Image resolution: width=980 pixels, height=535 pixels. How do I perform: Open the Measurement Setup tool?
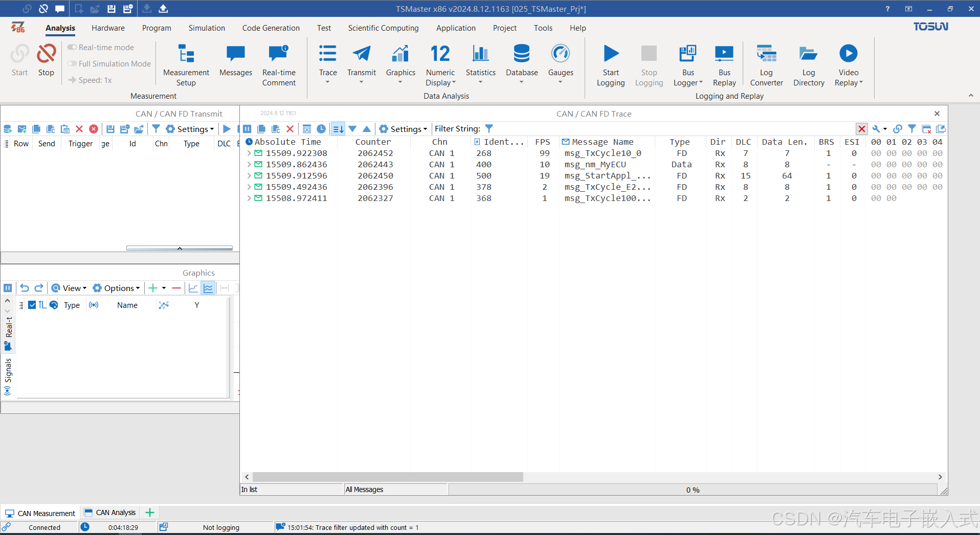(186, 65)
